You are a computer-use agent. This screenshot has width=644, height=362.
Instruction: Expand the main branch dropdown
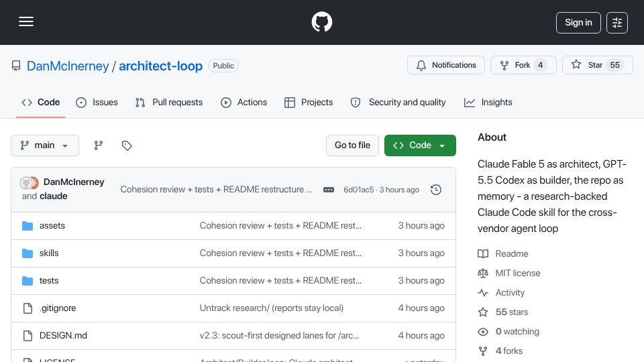point(45,145)
